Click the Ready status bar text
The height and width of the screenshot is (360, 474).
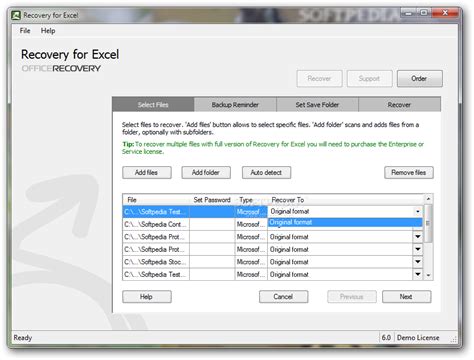point(23,338)
